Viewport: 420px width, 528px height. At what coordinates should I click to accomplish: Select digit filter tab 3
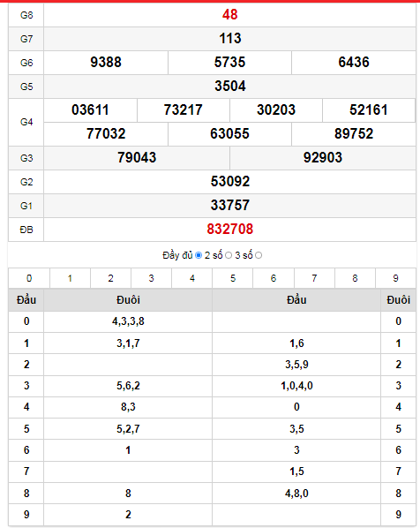pyautogui.click(x=152, y=278)
